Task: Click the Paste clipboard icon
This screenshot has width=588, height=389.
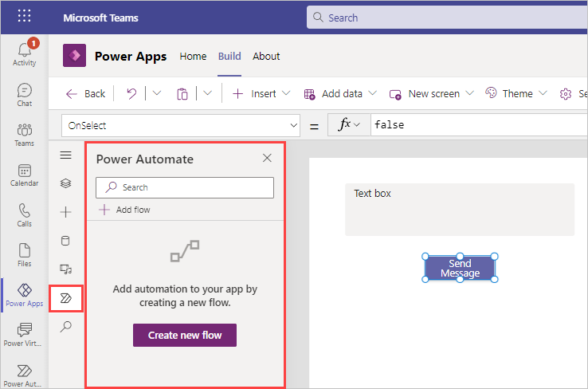Action: (182, 94)
